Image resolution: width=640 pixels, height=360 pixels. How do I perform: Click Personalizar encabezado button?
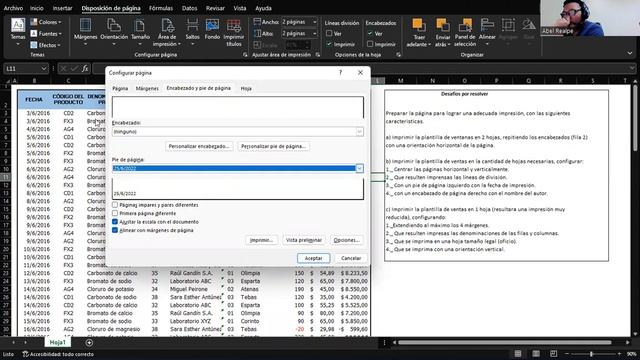tap(199, 146)
